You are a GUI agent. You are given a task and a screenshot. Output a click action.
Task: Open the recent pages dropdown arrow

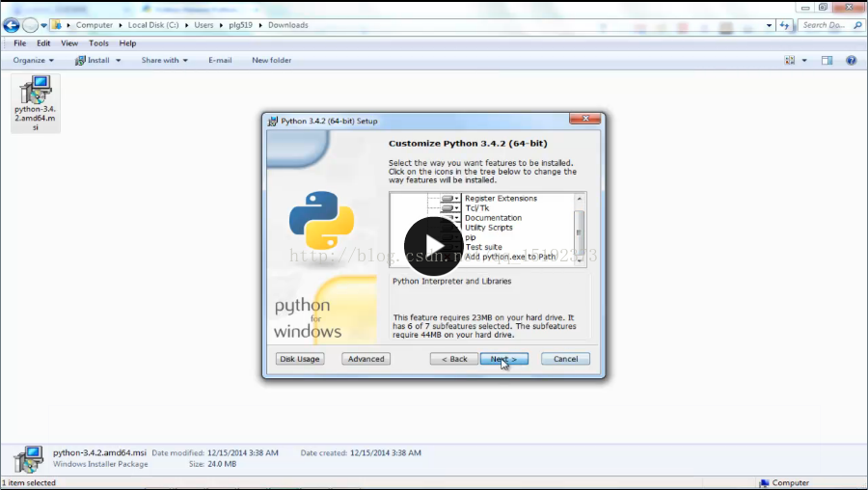(x=43, y=25)
